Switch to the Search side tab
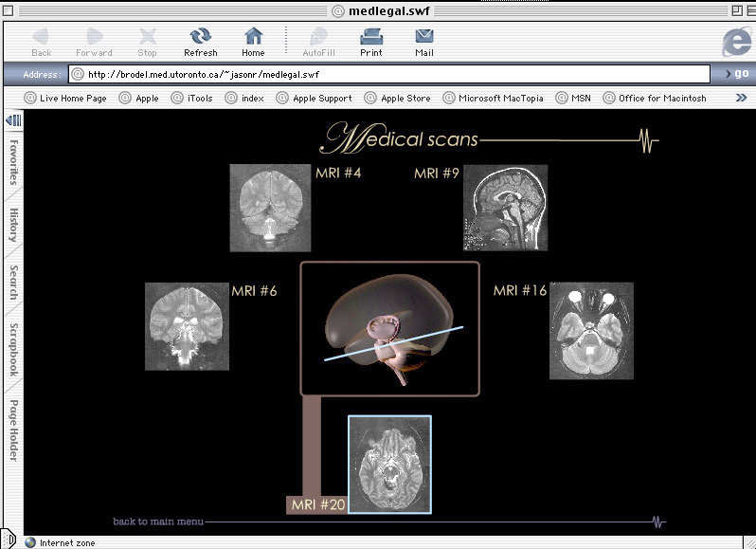 (13, 283)
